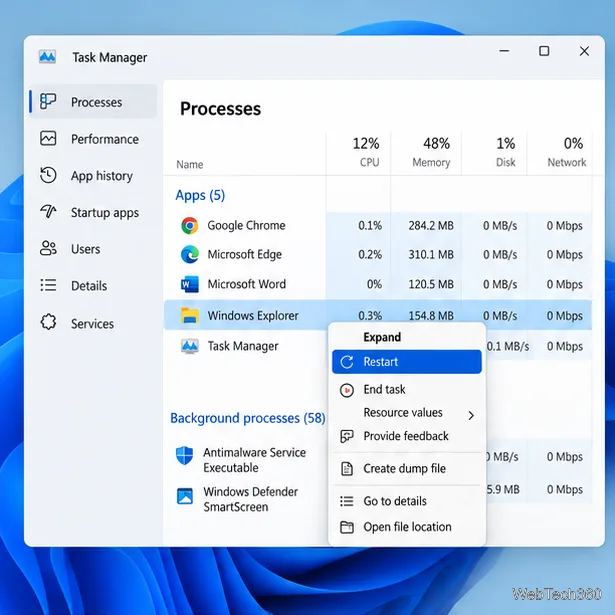Image resolution: width=615 pixels, height=615 pixels.
Task: Click the Windows Explorer folder icon
Action: tap(189, 315)
